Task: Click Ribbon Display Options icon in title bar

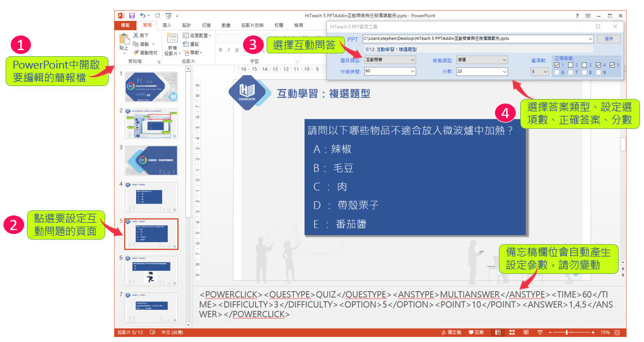Action: tap(588, 16)
